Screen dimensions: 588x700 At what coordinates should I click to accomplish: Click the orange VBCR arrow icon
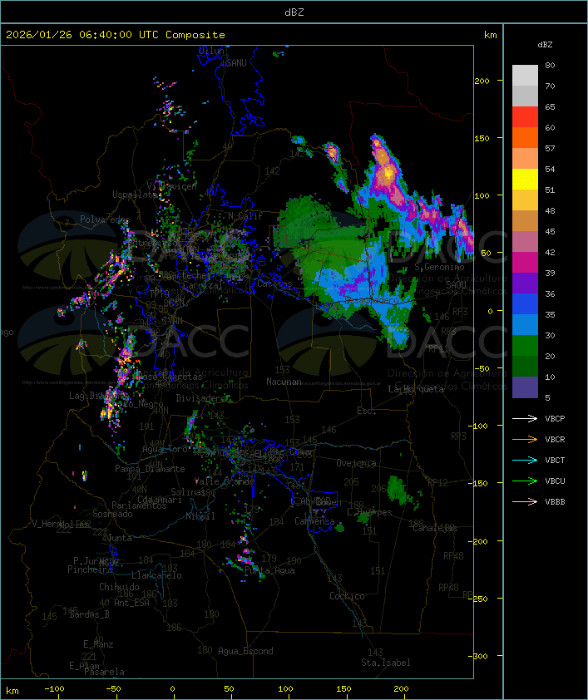(x=525, y=440)
